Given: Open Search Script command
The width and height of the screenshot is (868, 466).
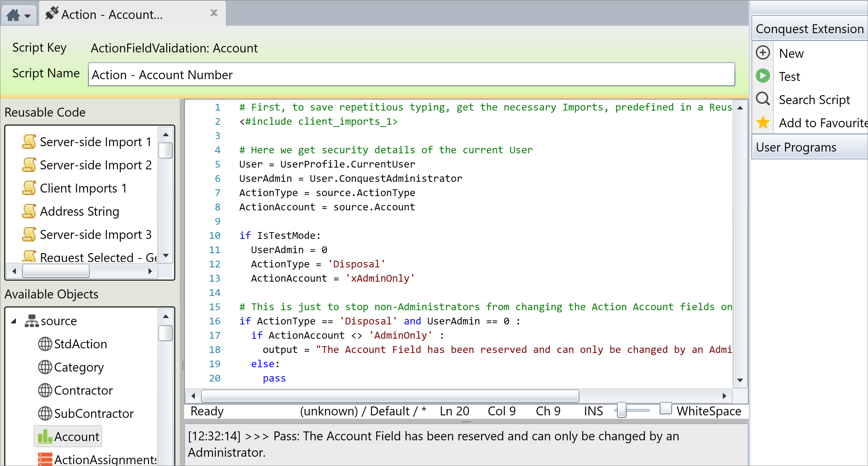Looking at the screenshot, I should point(814,100).
